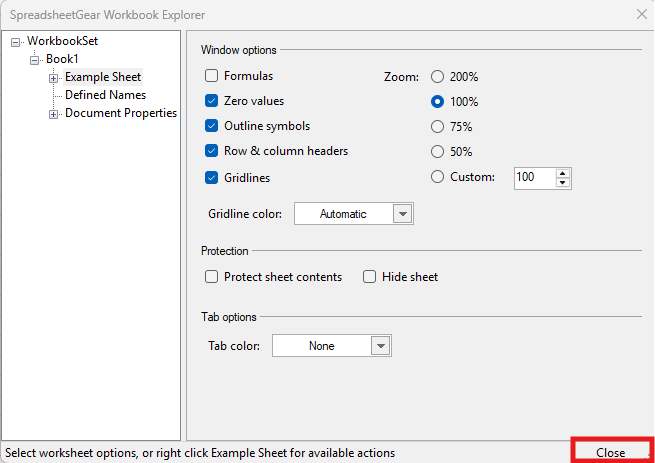Turn off the Gridlines checkbox
Screen dimensions: 655x463
212,178
